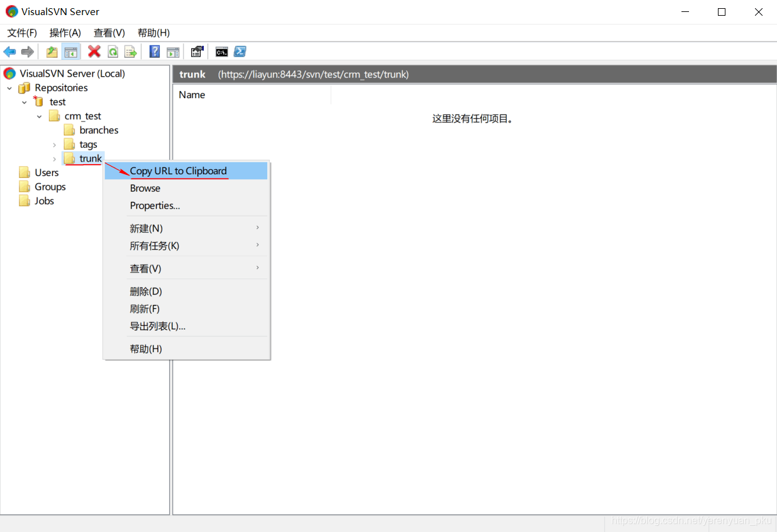Toggle the Show/Hide Console Tree icon
The width and height of the screenshot is (777, 532).
coord(71,52)
